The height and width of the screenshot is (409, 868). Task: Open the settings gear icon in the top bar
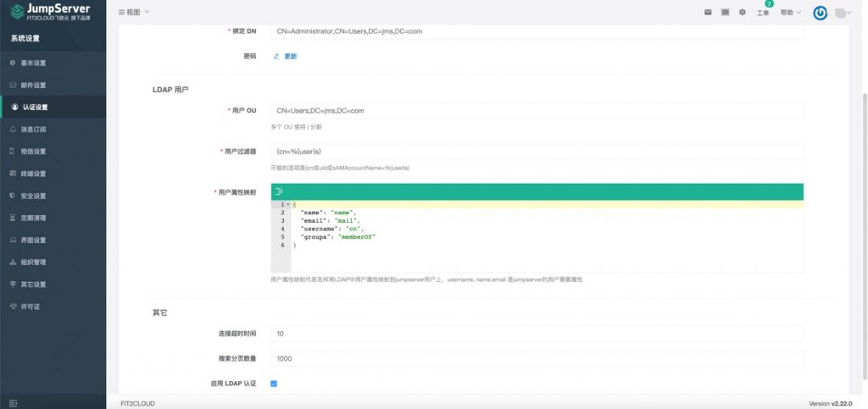[x=743, y=12]
